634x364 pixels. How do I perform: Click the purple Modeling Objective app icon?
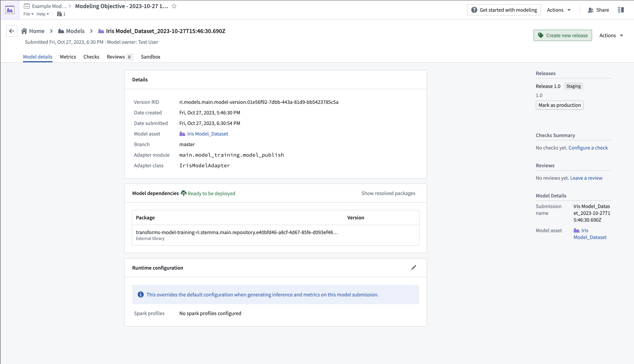click(x=10, y=10)
